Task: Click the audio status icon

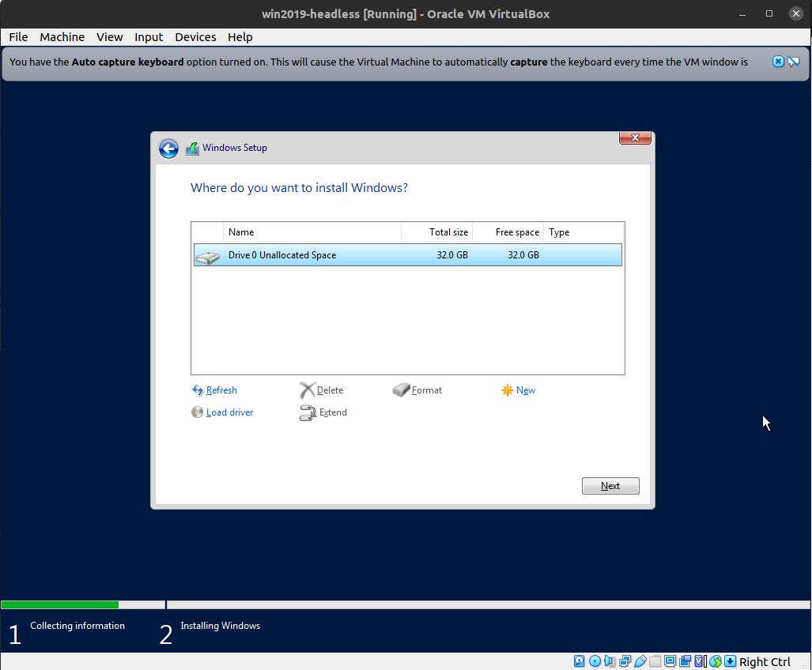Action: (x=610, y=661)
